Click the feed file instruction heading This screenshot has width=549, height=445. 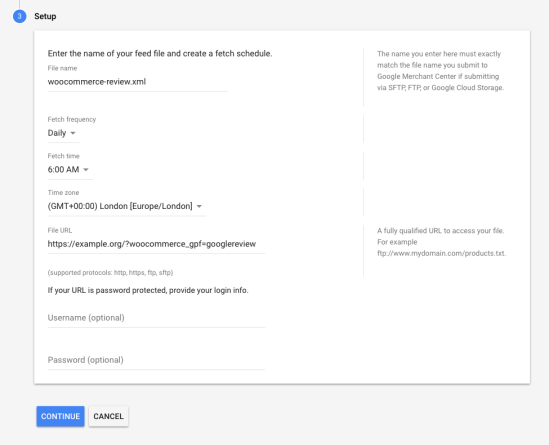tap(160, 54)
